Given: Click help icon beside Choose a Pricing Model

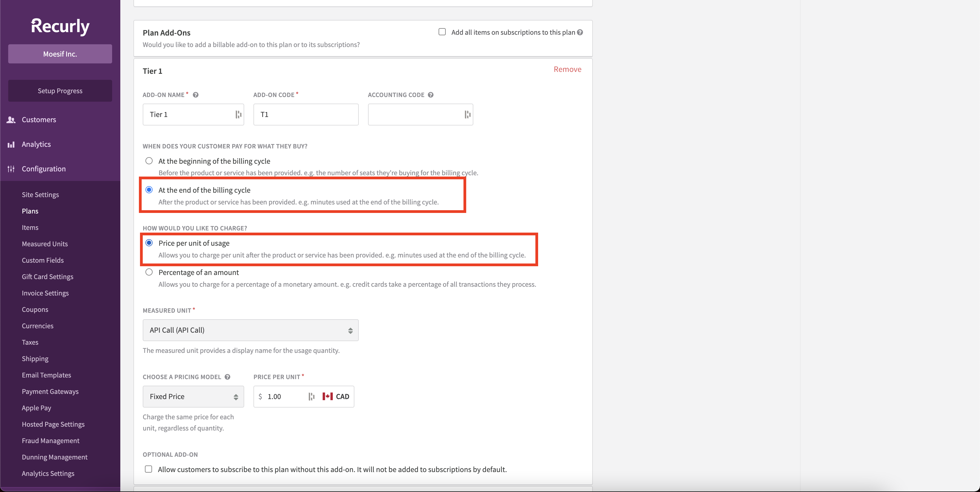Looking at the screenshot, I should point(227,377).
